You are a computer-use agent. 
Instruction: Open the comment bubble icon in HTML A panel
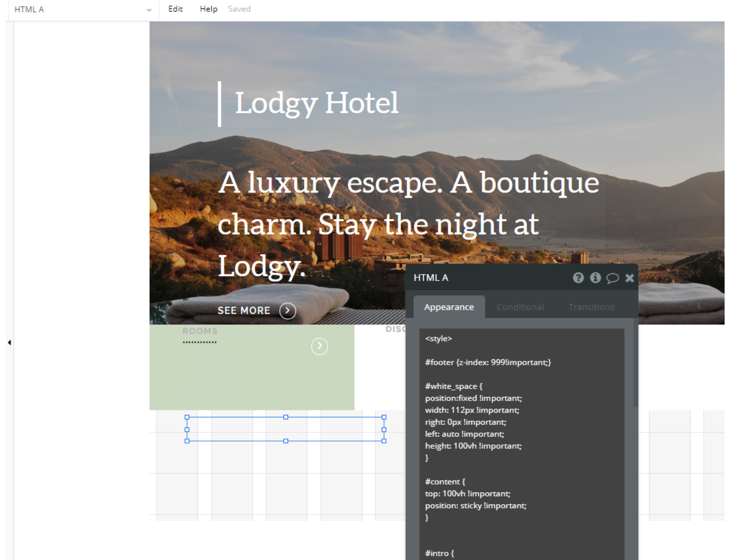(612, 278)
